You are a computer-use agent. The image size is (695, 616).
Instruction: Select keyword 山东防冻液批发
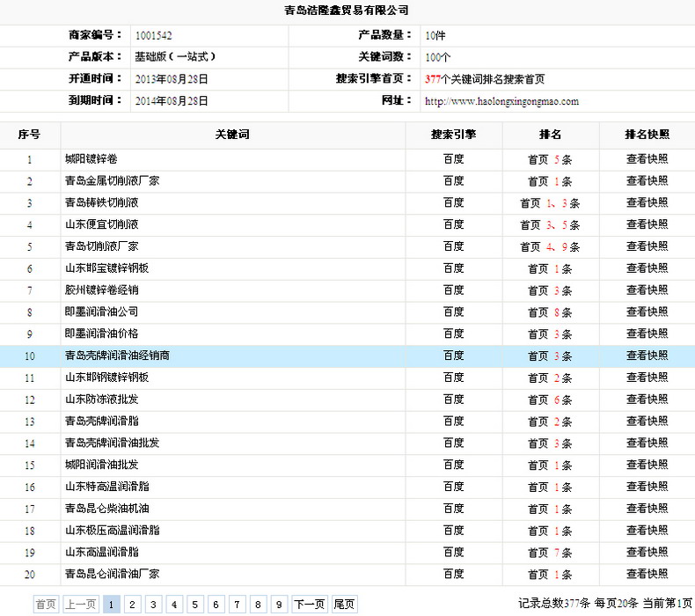pos(101,400)
